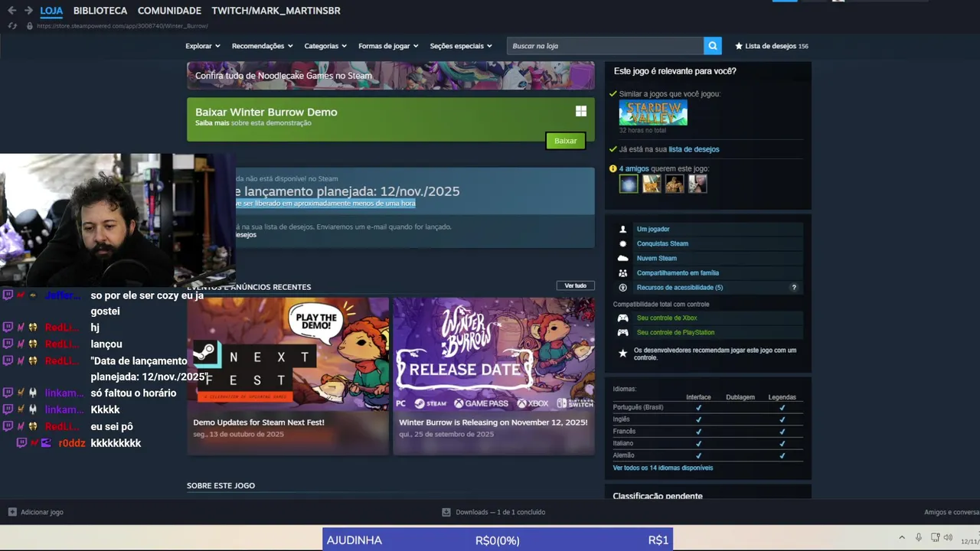980x551 pixels.
Task: Open Amigos e conversas panel
Action: click(x=952, y=512)
